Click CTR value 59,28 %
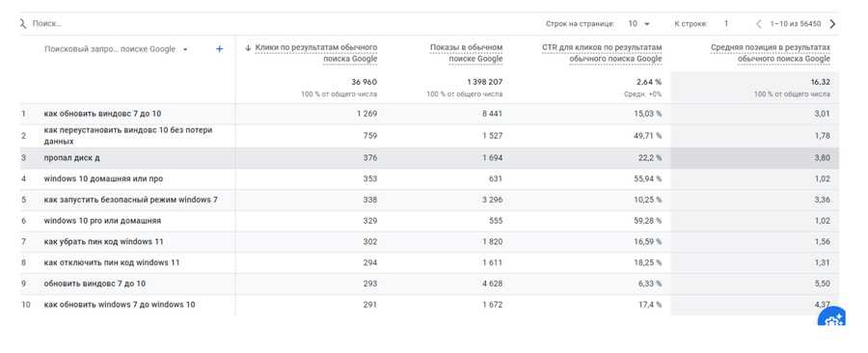The height and width of the screenshot is (353, 868). coord(648,221)
